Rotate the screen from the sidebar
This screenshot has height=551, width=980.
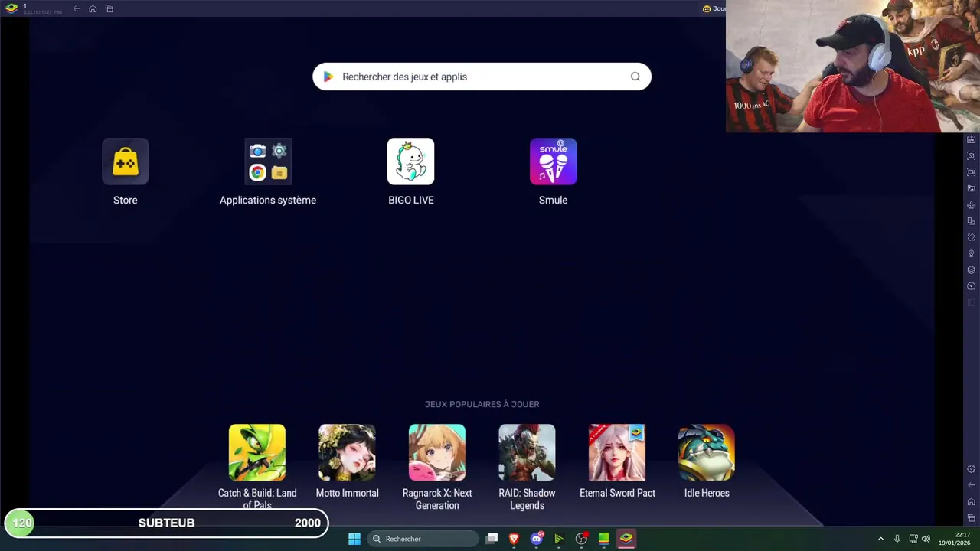972,237
